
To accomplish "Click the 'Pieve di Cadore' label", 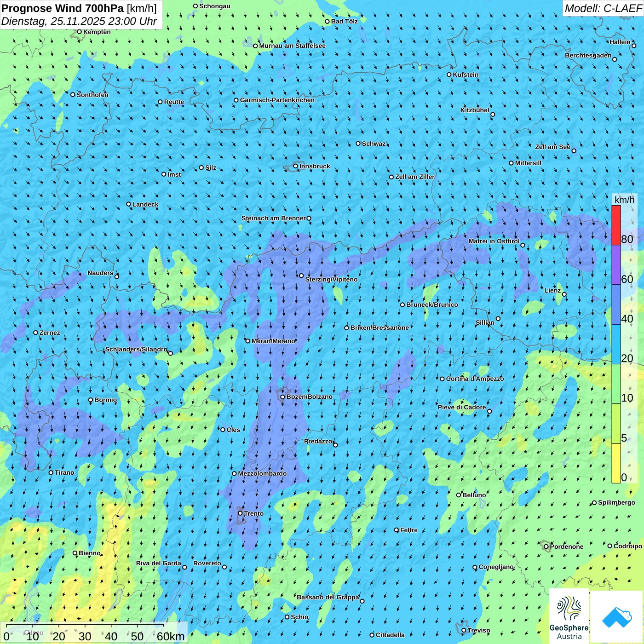I will [x=462, y=407].
